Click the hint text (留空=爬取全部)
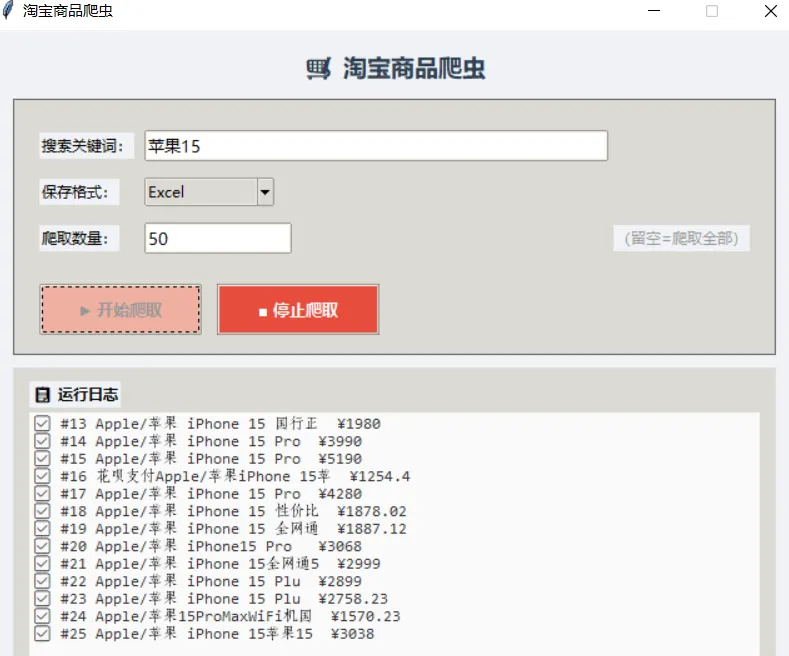The height and width of the screenshot is (656, 789). 681,238
